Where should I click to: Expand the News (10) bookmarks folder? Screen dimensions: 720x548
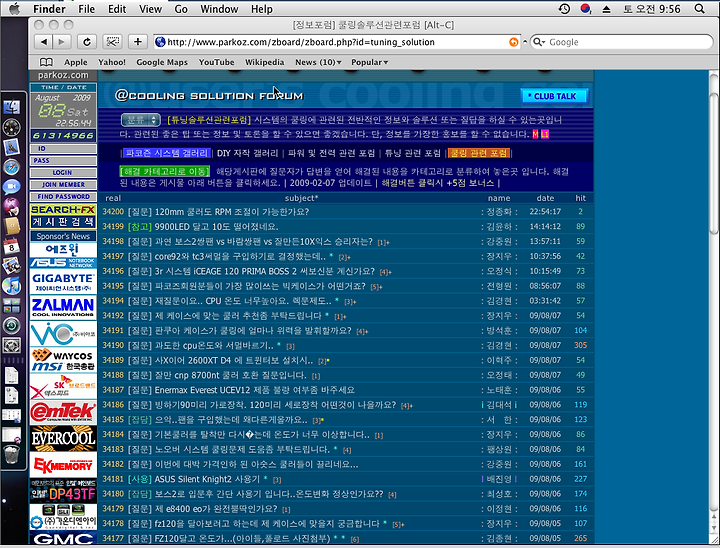318,62
